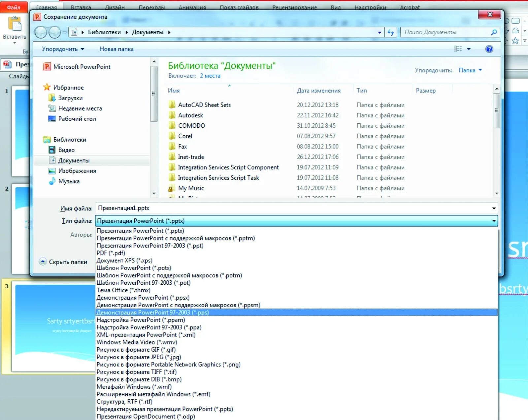The width and height of the screenshot is (528, 420).
Task: Open the Изображения pictures library
Action: (72, 171)
